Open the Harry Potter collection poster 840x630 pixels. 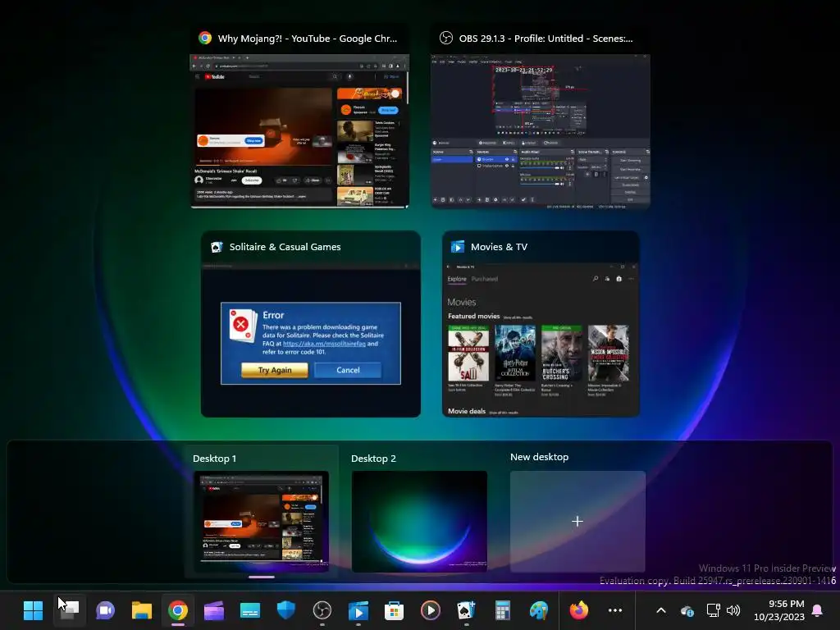[x=515, y=353]
